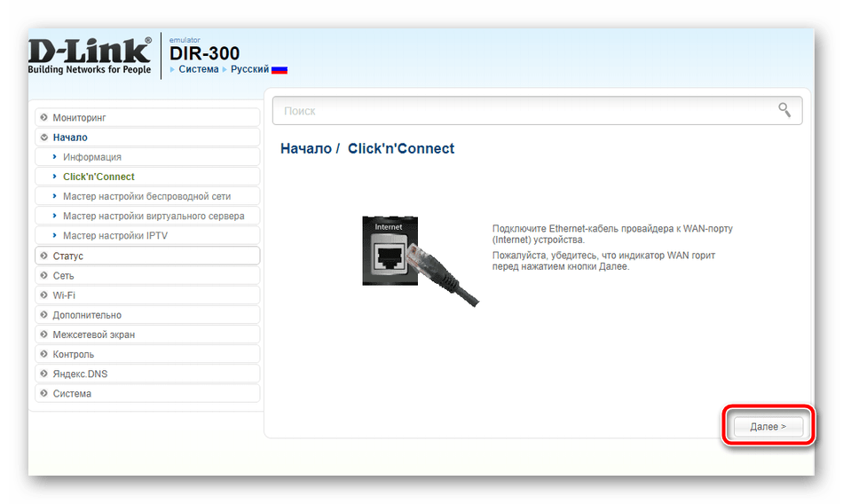
Task: Open the Wi-Fi menu section
Action: 147,295
